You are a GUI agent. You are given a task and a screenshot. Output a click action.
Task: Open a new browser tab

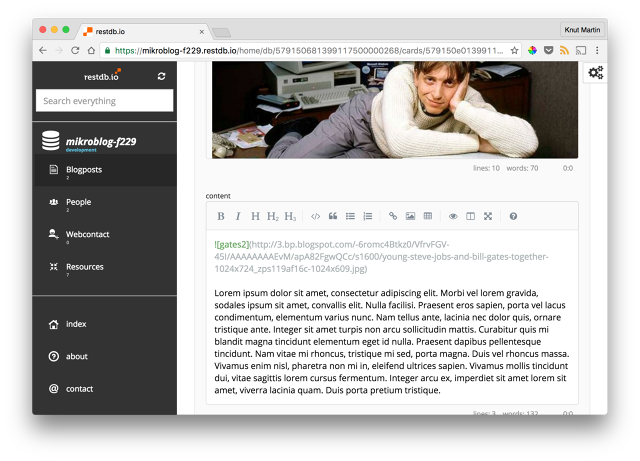[x=222, y=32]
